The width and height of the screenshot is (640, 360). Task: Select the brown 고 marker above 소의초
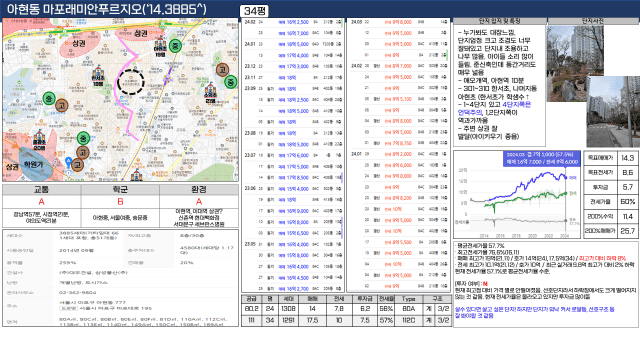tap(222, 69)
